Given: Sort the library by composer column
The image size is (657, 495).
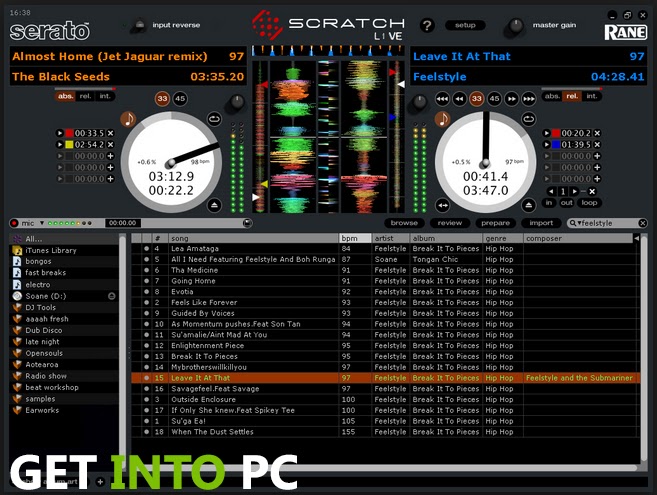Looking at the screenshot, I should click(578, 238).
